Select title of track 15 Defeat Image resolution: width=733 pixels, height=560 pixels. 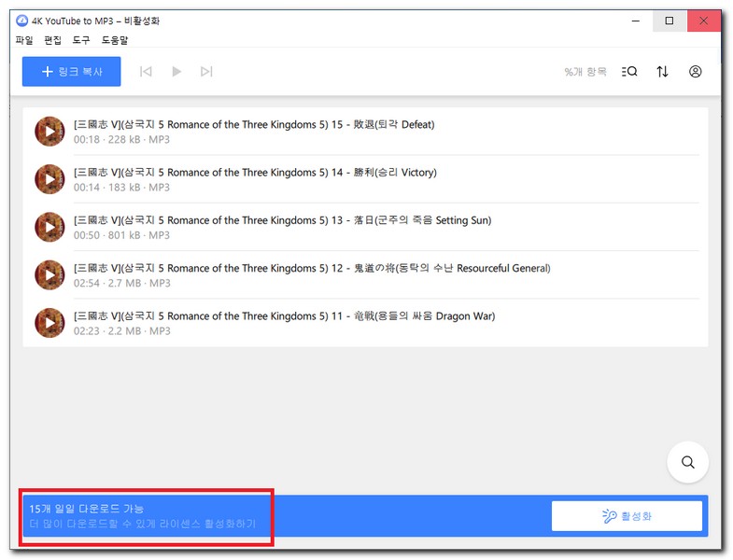[x=254, y=124]
